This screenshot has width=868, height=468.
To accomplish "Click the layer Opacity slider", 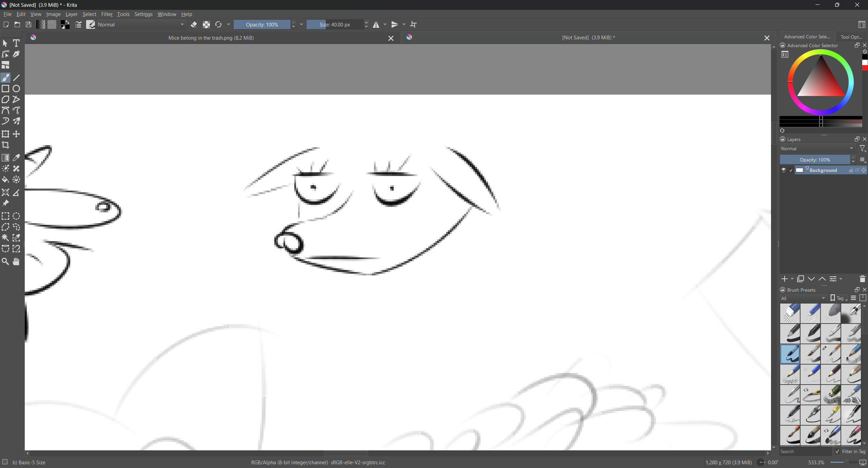I will click(814, 160).
